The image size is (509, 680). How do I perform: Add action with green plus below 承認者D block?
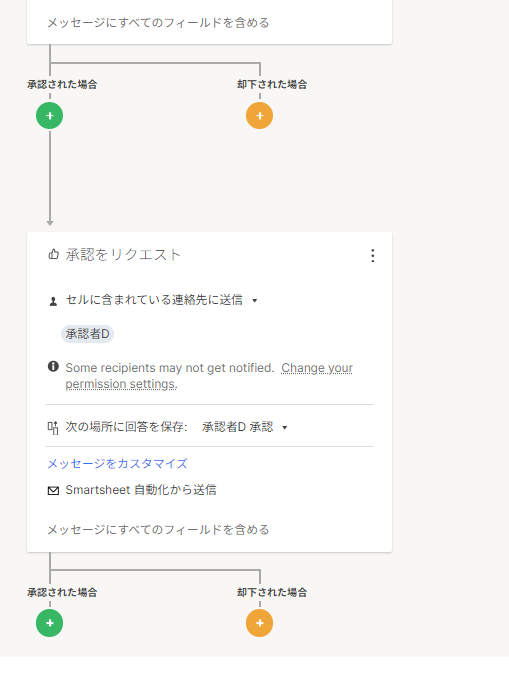click(x=49, y=623)
